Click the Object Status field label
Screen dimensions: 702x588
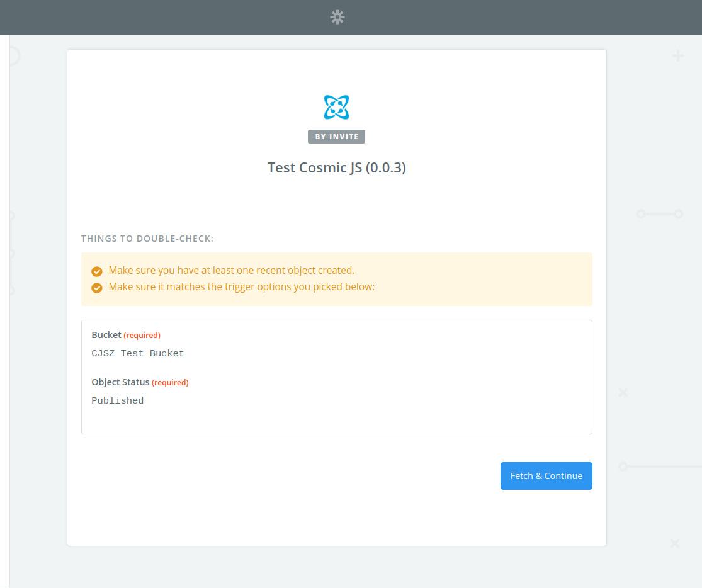point(120,382)
